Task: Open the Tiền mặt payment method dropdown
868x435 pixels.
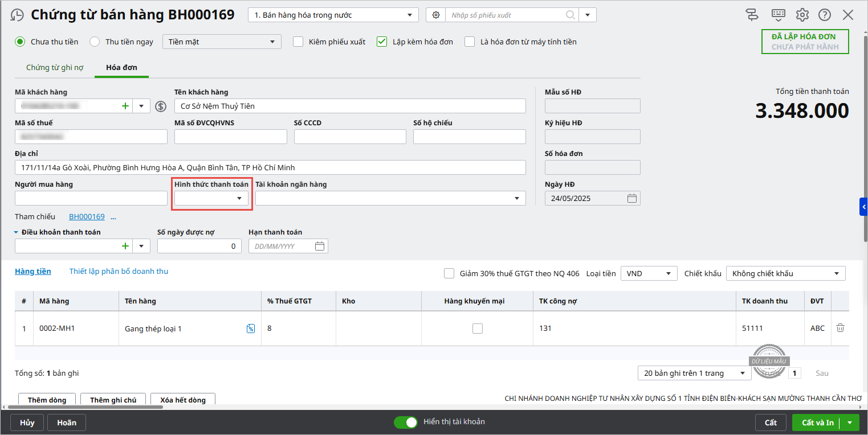Action: 222,42
